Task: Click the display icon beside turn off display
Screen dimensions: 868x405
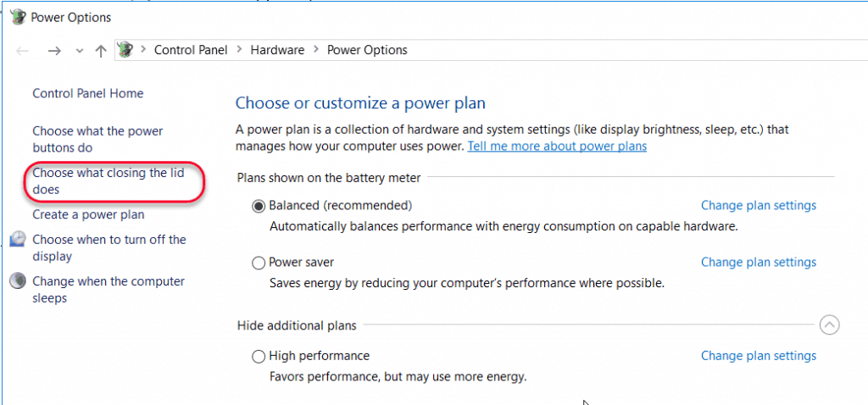Action: (18, 240)
